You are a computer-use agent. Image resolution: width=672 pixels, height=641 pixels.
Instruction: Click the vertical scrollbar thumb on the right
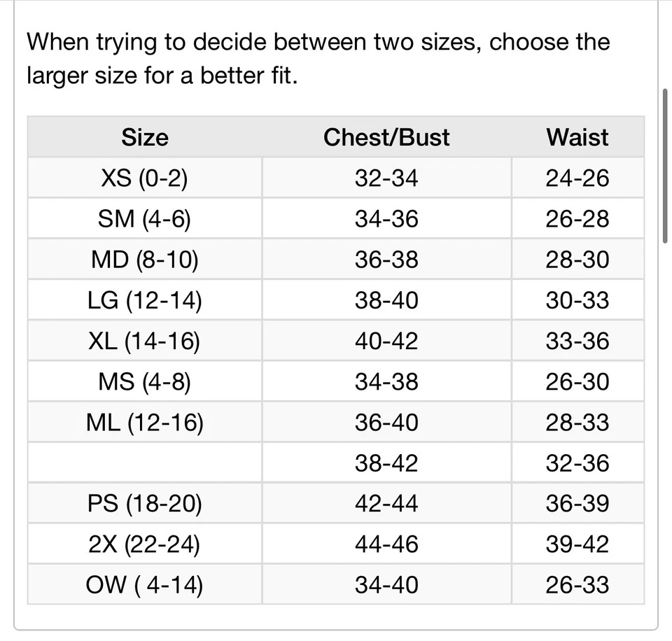point(665,166)
